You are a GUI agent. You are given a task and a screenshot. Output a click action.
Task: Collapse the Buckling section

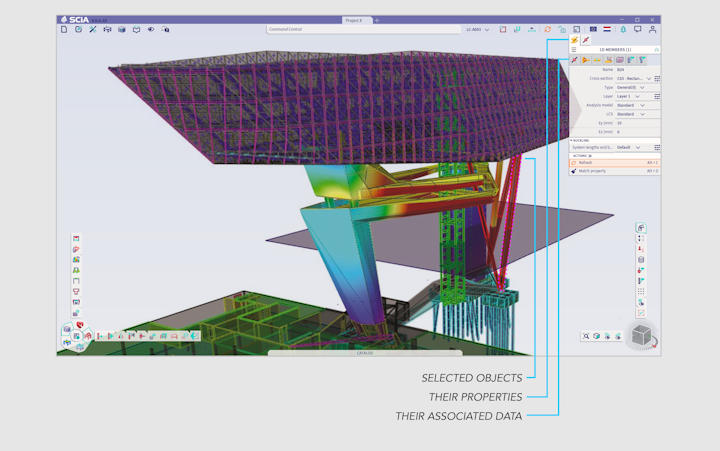point(571,140)
